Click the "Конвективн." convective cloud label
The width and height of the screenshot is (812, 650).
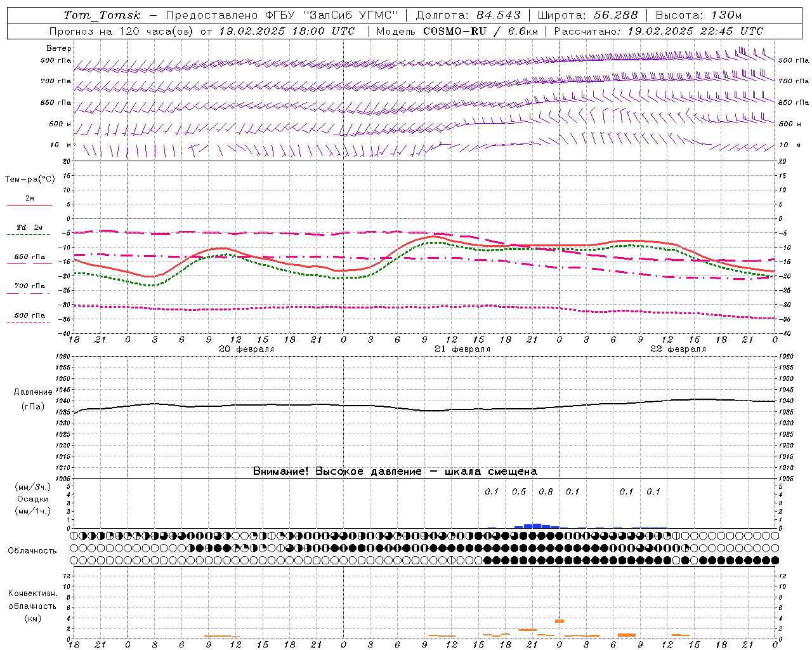click(32, 594)
